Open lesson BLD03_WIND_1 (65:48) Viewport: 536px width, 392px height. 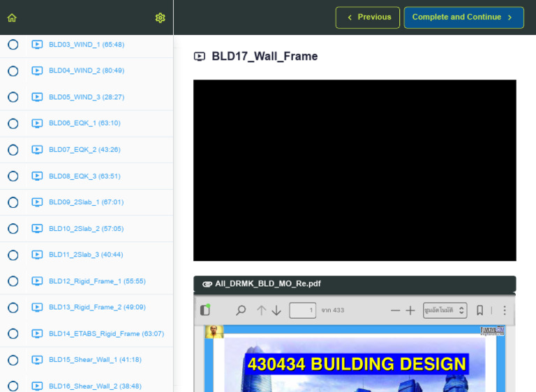coord(87,45)
